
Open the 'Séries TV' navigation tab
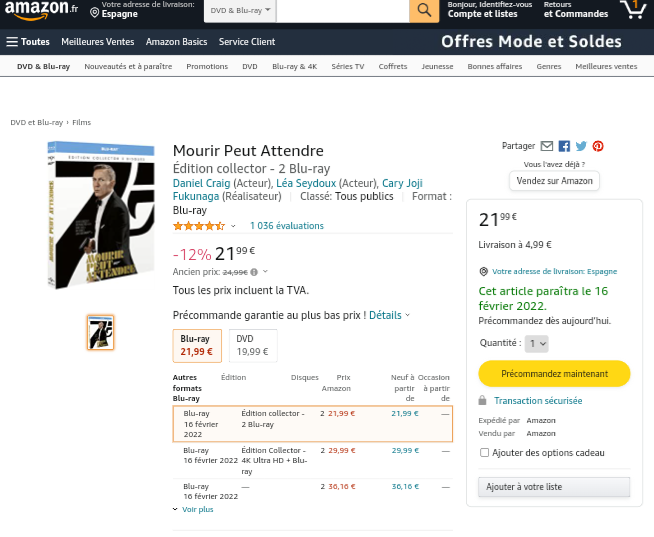click(347, 66)
